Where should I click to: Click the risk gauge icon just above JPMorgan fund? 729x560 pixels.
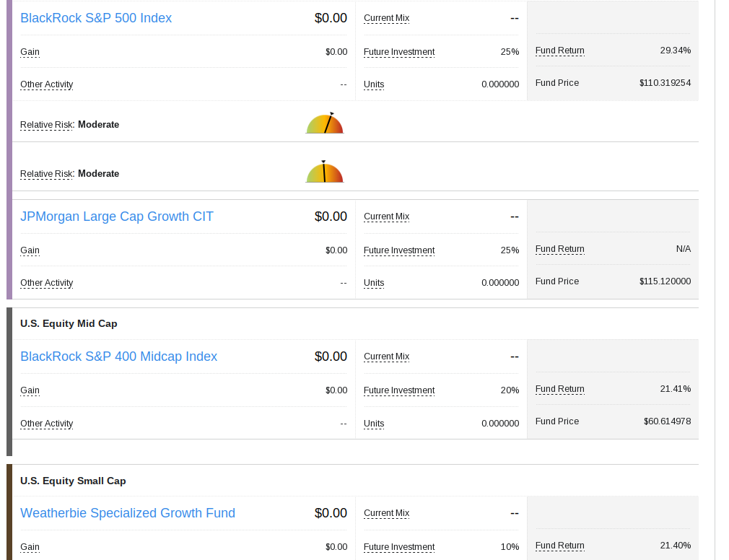(x=325, y=172)
